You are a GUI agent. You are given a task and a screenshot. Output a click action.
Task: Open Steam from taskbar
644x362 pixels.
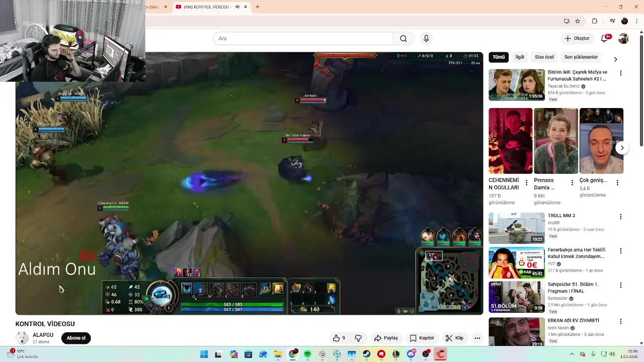click(366, 354)
